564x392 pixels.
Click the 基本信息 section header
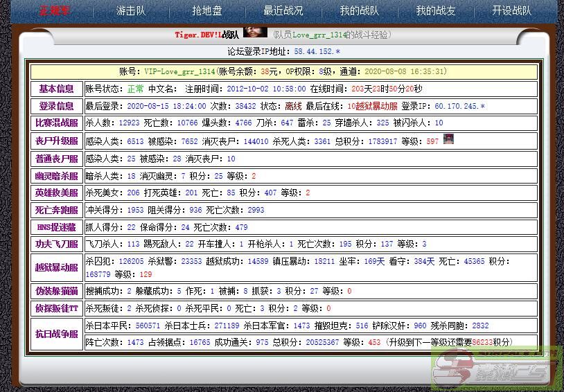coord(56,89)
